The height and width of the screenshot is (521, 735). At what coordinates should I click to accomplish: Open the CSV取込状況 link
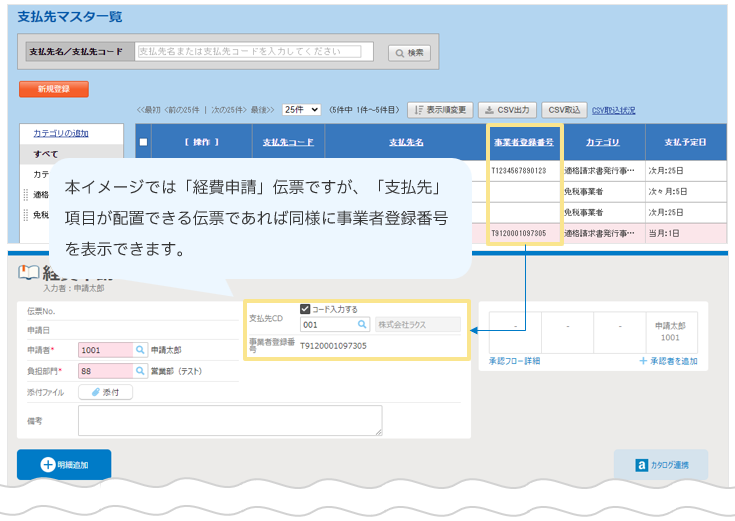613,110
